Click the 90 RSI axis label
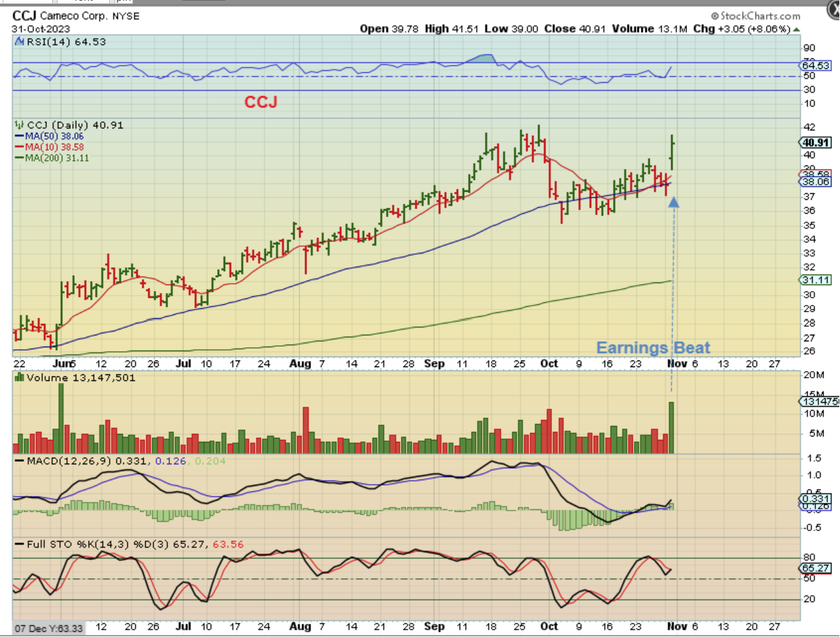840x637 pixels. point(810,48)
